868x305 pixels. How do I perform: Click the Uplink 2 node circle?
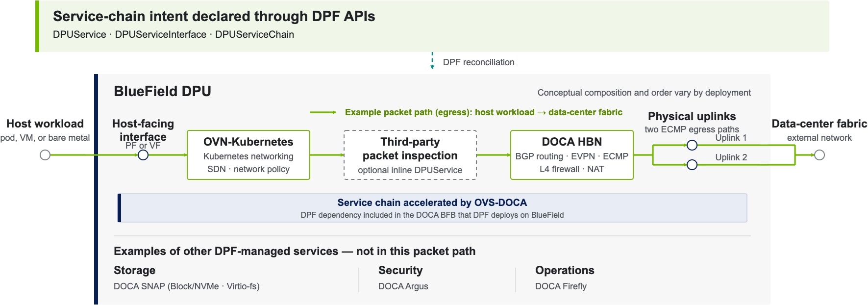click(692, 165)
